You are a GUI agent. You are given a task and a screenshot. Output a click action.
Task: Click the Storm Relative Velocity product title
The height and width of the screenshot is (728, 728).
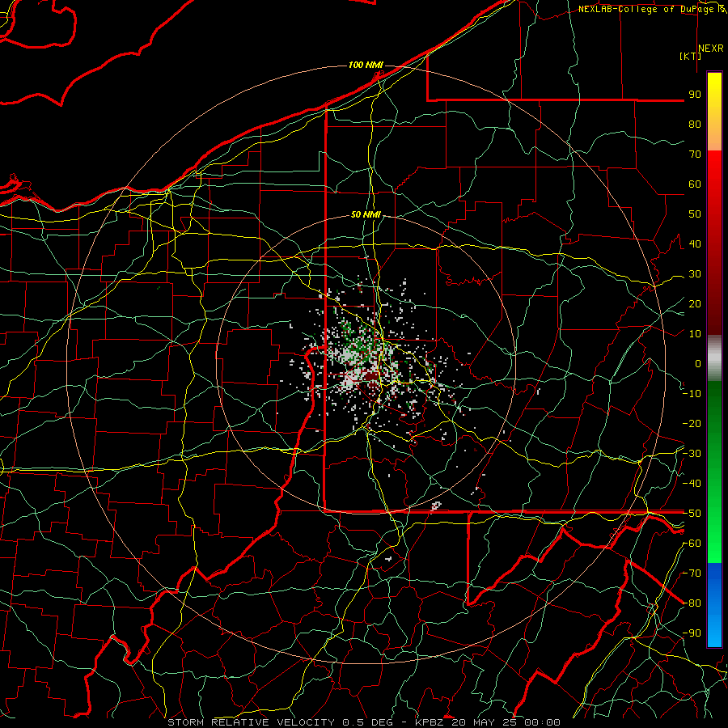pyautogui.click(x=251, y=722)
